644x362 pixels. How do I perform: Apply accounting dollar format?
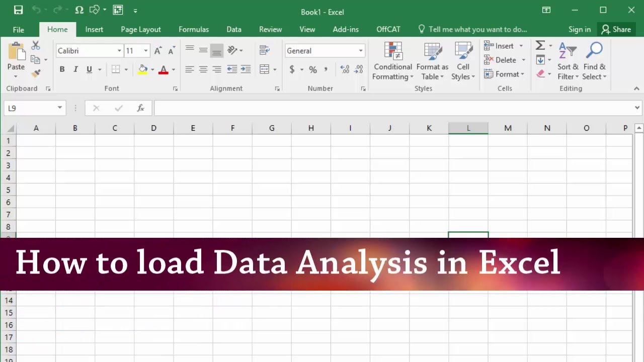click(292, 69)
